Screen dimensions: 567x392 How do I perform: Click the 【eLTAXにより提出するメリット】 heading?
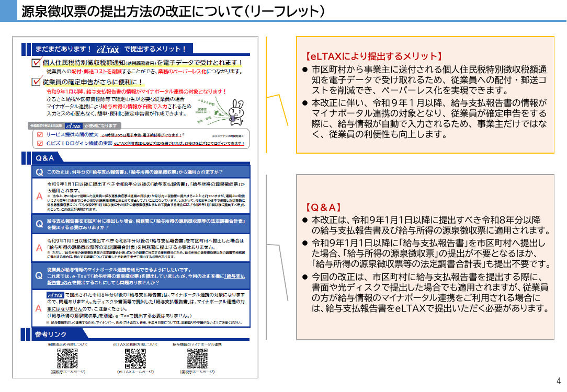(x=374, y=56)
